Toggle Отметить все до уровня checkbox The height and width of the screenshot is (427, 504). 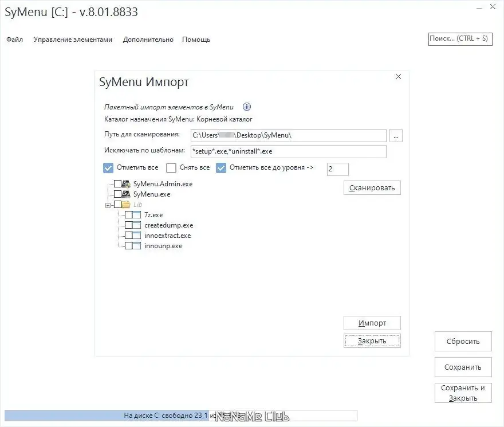click(221, 167)
